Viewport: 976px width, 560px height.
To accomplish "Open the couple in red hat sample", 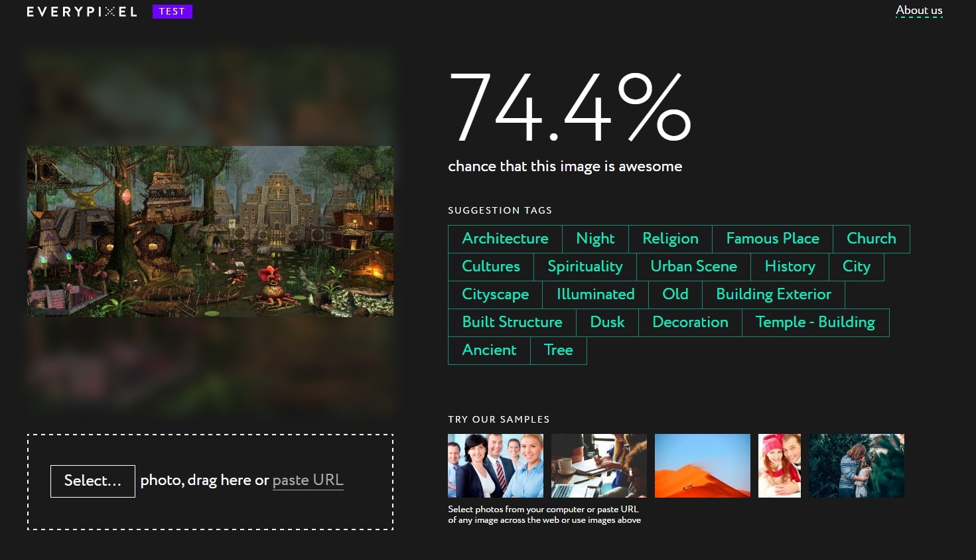I will 780,466.
